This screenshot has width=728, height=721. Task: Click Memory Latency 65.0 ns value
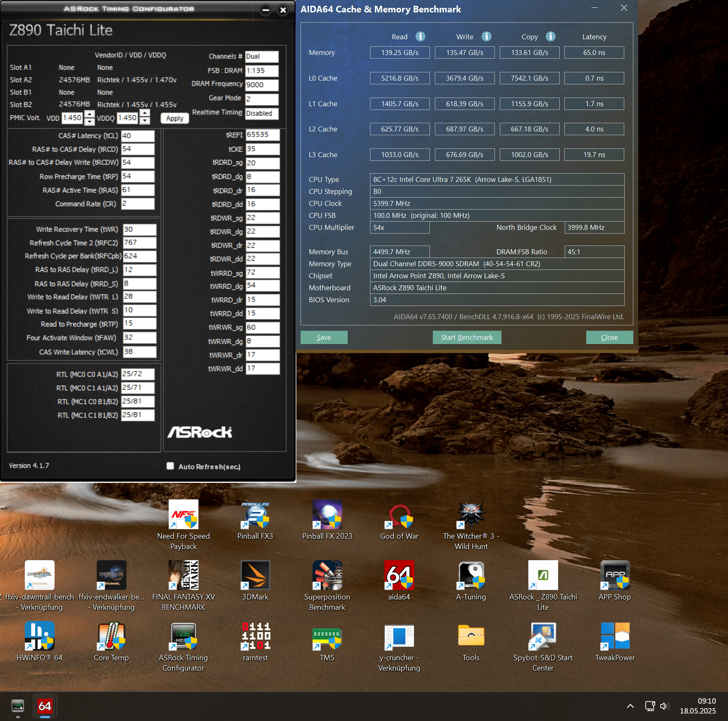tap(594, 53)
